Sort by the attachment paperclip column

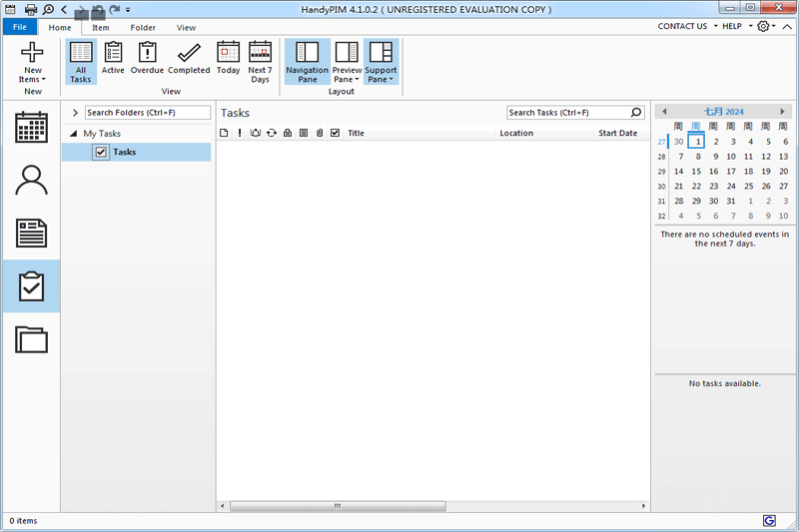pyautogui.click(x=320, y=133)
